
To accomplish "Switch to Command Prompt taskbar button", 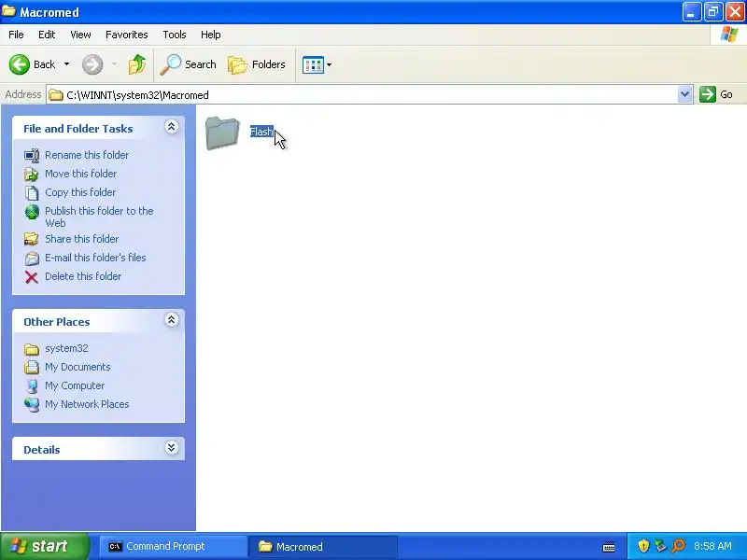I will (x=173, y=546).
